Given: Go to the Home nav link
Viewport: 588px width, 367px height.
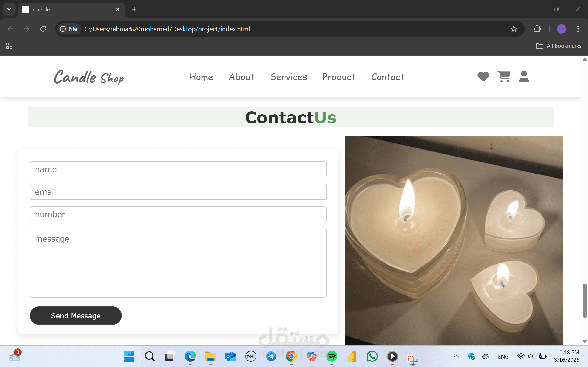Looking at the screenshot, I should pos(201,77).
